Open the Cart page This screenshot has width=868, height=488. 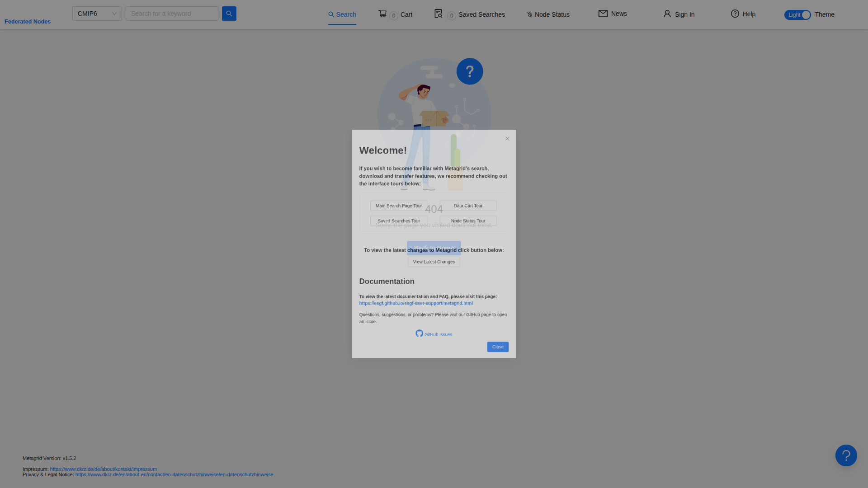pos(395,14)
